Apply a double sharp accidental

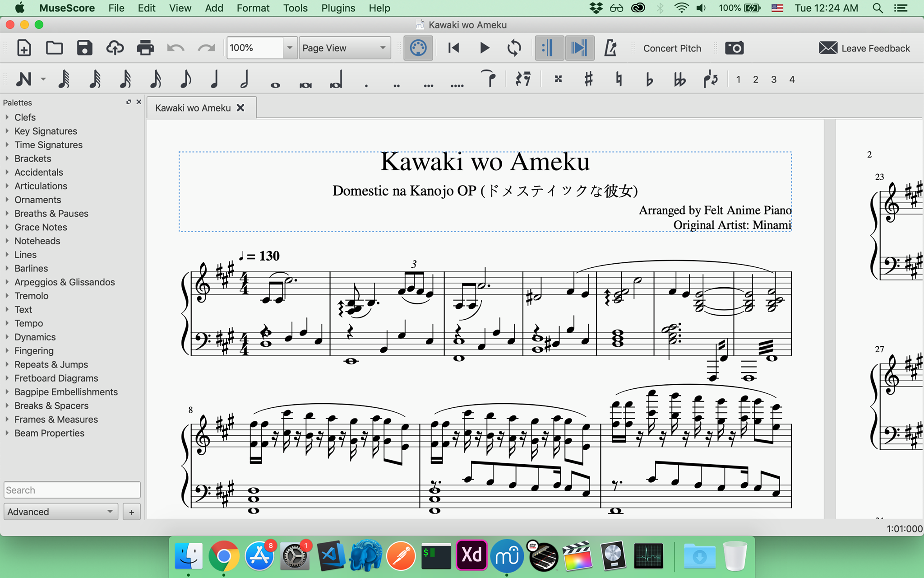[x=558, y=79]
